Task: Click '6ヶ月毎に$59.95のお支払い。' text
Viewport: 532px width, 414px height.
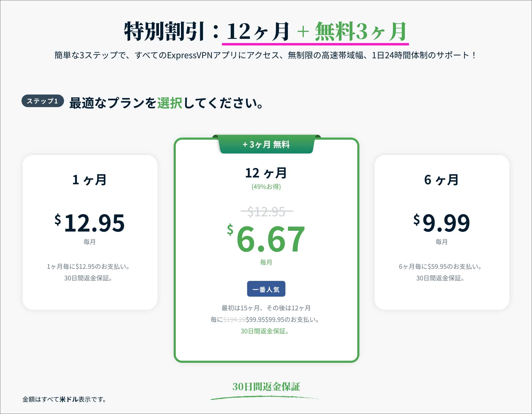Action: coord(440,267)
